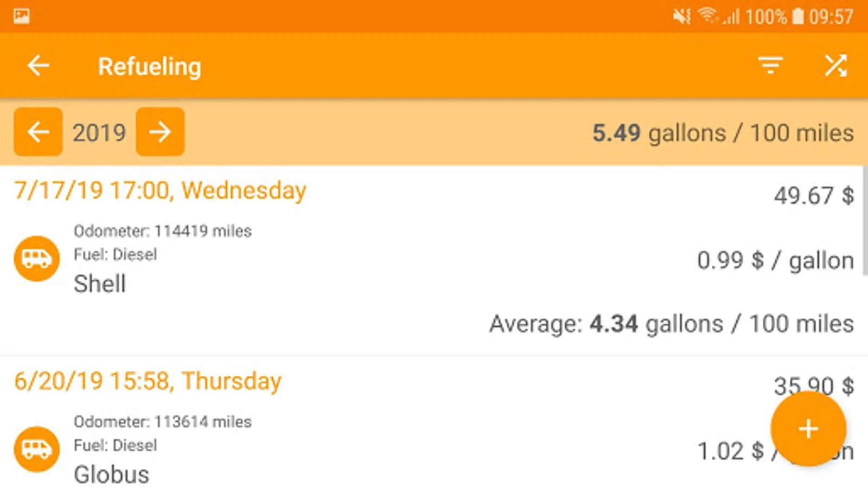The height and width of the screenshot is (488, 868).
Task: Tap the Average 4.34 gallons consumption line
Action: click(x=671, y=324)
